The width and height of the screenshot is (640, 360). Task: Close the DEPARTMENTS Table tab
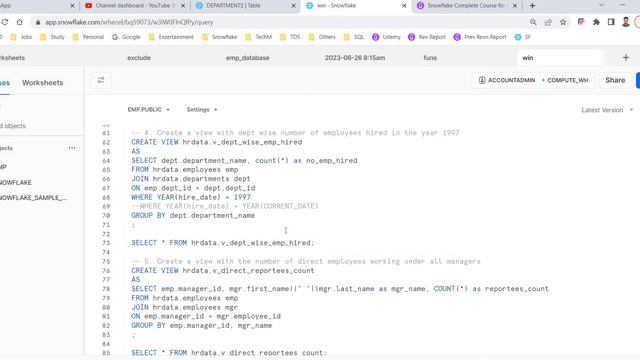(293, 6)
